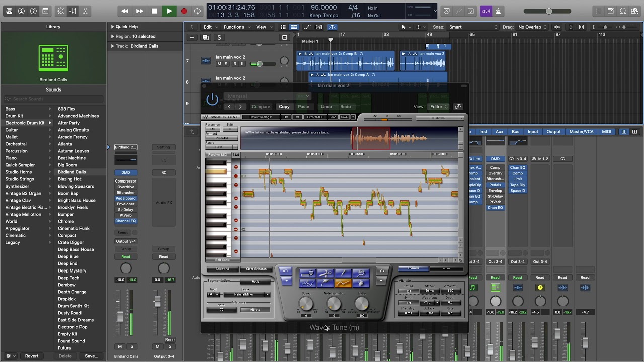Toggle the plugin link chain icon
644x362 pixels.
(458, 107)
